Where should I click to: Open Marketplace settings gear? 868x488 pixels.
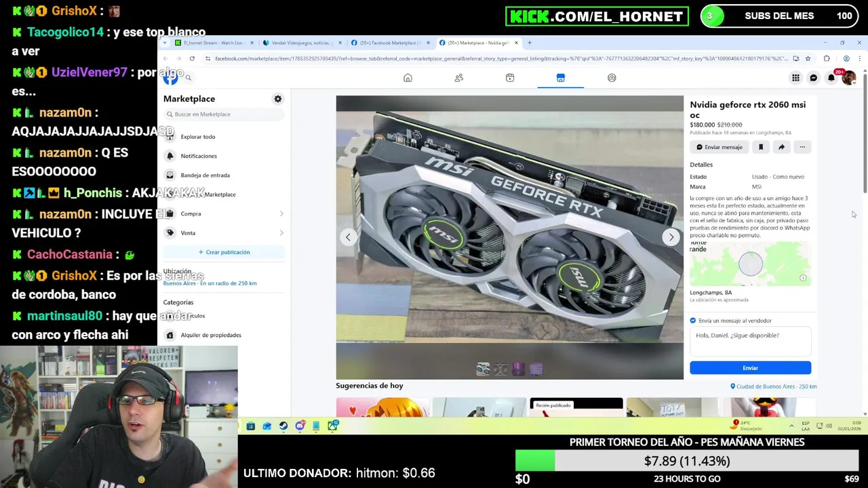pos(277,99)
